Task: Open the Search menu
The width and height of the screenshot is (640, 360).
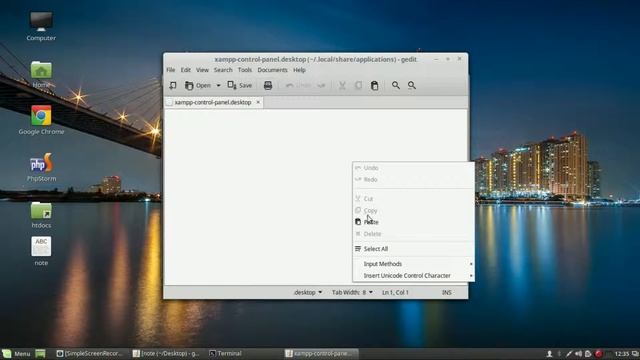Action: click(x=223, y=70)
